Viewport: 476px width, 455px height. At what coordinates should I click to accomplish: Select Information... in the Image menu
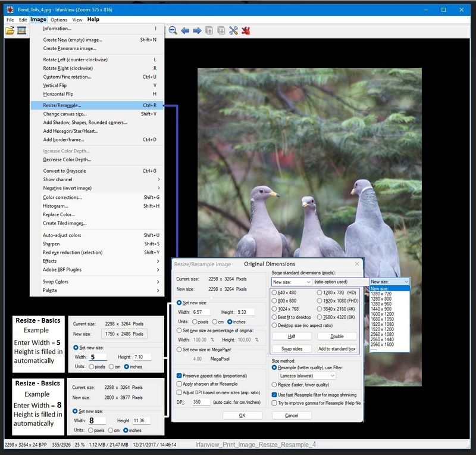(x=97, y=28)
